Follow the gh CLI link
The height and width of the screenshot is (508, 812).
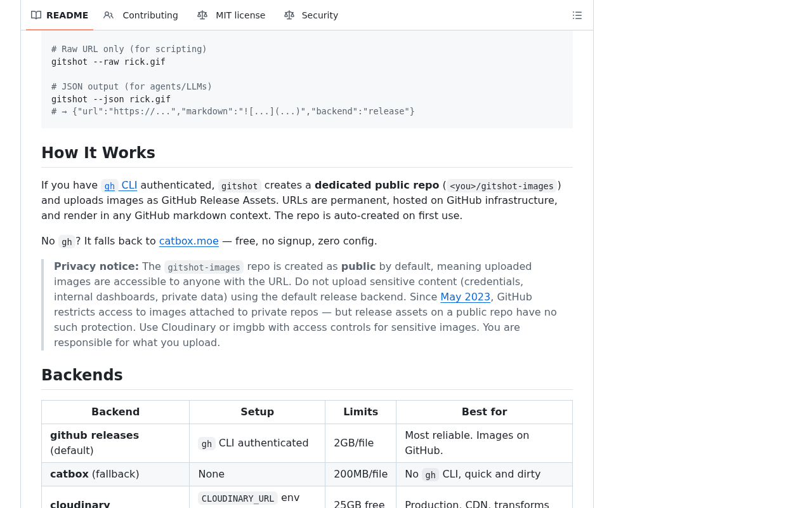coord(119,185)
